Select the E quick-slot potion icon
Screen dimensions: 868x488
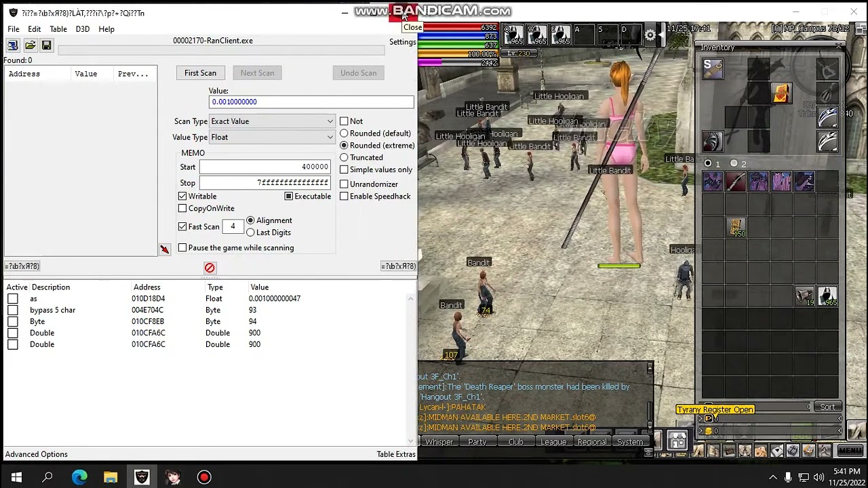pyautogui.click(x=561, y=35)
